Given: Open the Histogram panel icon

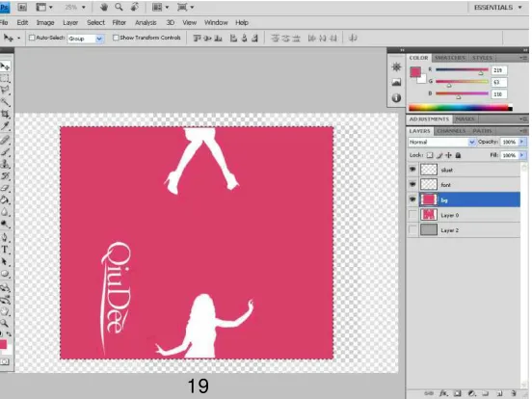Looking at the screenshot, I should [x=396, y=82].
